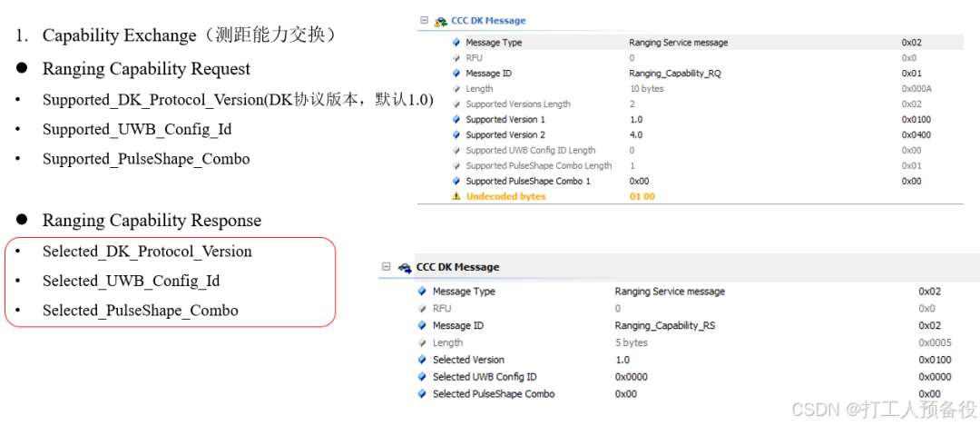The width and height of the screenshot is (980, 426).
Task: Click the icon beside Supported PulseShape Combo 1
Action: pyautogui.click(x=456, y=182)
